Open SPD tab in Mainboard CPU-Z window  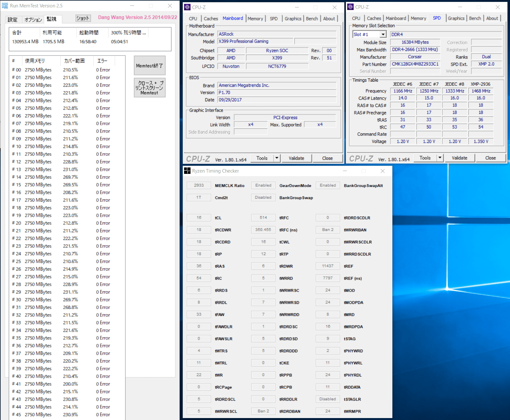point(274,19)
